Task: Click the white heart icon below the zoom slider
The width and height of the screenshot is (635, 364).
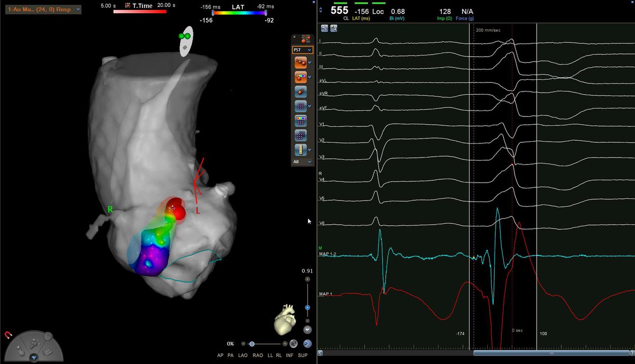Action: [x=307, y=329]
